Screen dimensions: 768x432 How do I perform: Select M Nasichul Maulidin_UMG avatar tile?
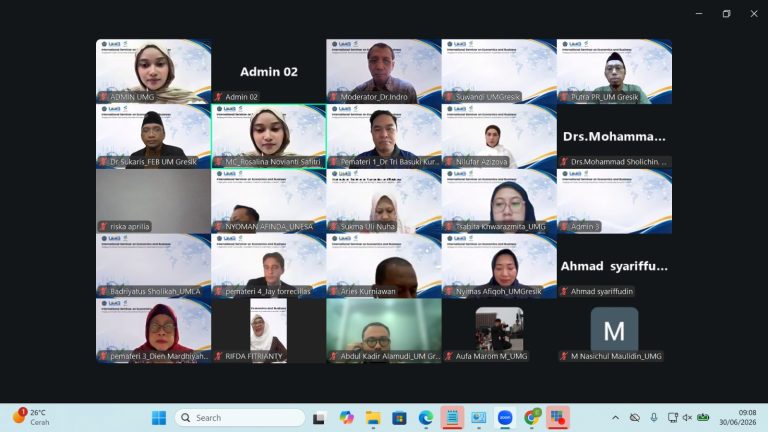(614, 331)
